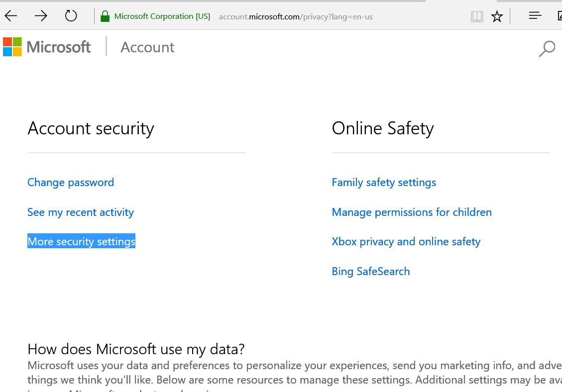Open the Change password link
Screen dimensions: 562x392
[x=70, y=182]
